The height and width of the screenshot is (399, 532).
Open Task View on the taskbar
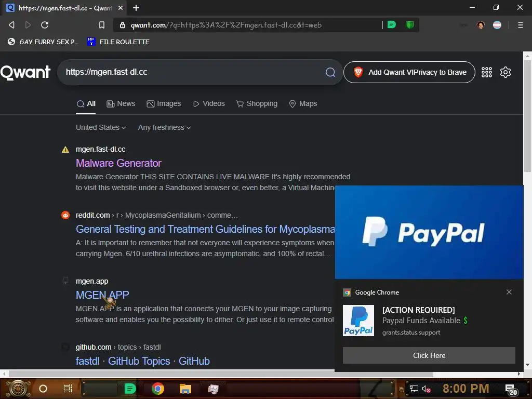[x=68, y=389]
